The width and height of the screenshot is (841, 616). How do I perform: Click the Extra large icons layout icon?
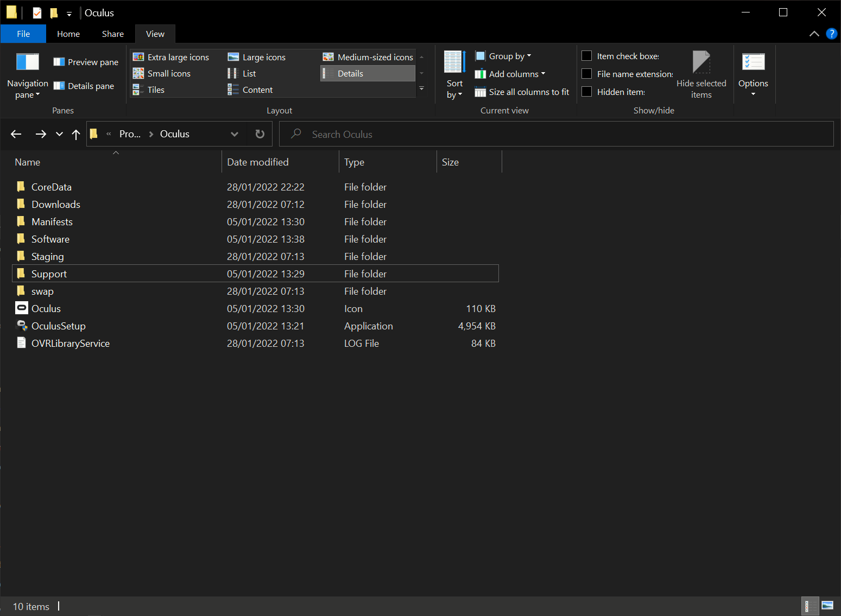[138, 57]
